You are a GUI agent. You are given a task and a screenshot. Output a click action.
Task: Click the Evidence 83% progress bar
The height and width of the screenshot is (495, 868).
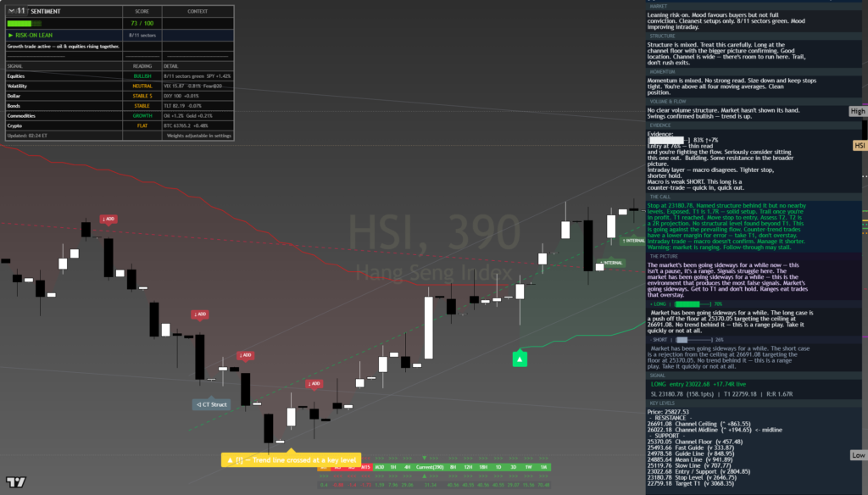[x=668, y=140]
